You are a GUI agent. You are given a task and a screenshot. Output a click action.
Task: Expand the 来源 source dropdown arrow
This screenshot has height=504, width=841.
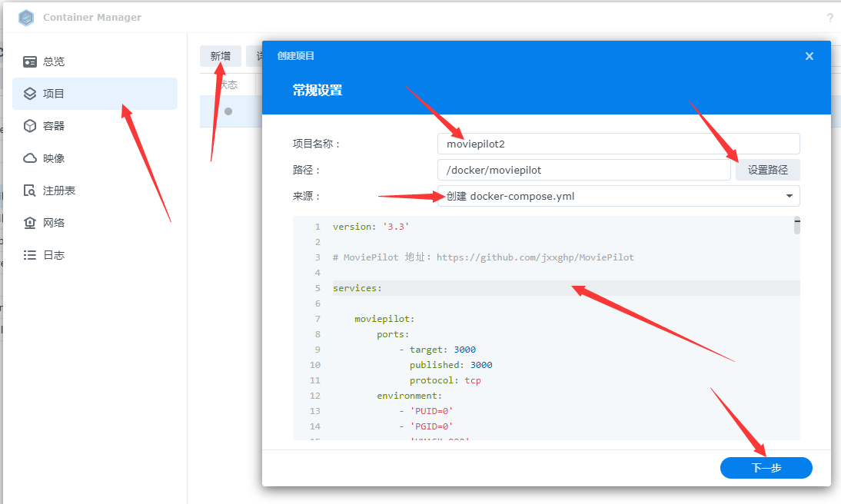[789, 196]
